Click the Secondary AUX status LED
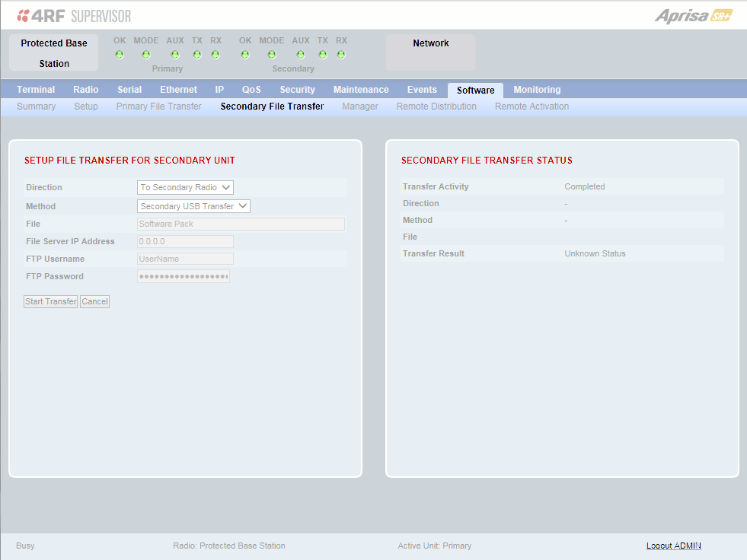 pyautogui.click(x=301, y=55)
